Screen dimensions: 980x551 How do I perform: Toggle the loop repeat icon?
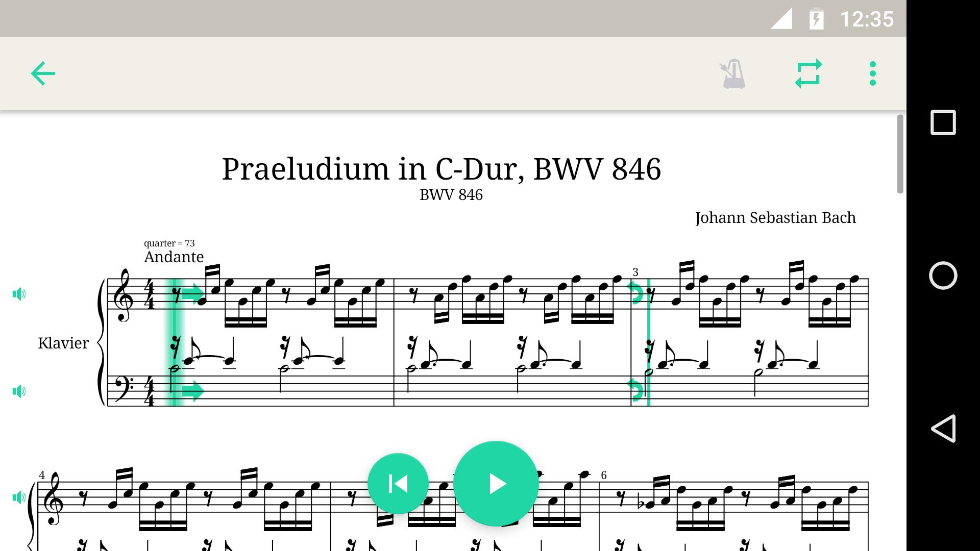(808, 73)
